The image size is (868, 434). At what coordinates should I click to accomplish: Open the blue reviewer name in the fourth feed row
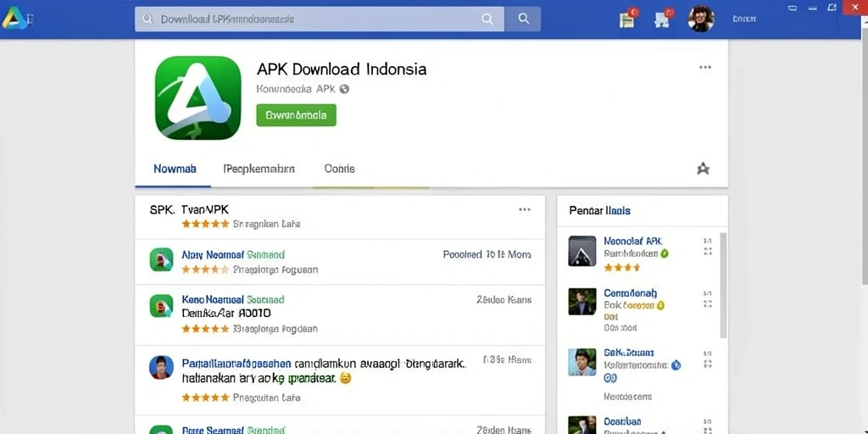tap(236, 364)
